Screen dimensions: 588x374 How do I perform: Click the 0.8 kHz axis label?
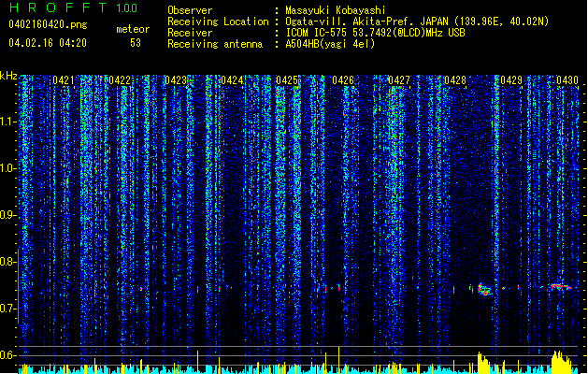click(x=7, y=262)
